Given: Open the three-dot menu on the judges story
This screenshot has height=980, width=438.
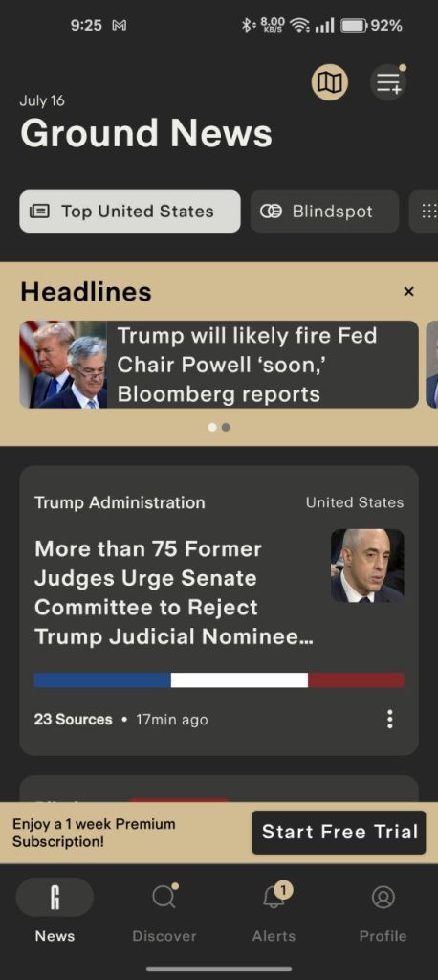Looking at the screenshot, I should pyautogui.click(x=390, y=719).
